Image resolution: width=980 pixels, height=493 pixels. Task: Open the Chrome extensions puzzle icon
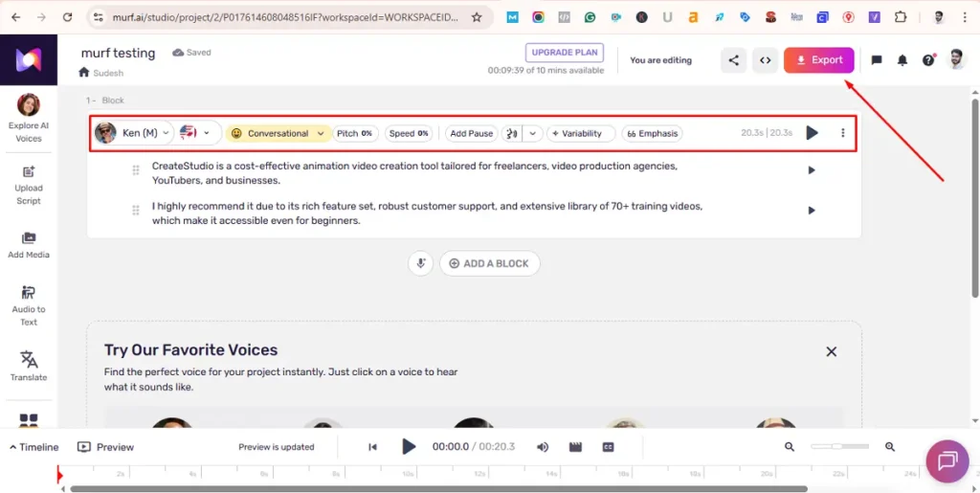[x=900, y=17]
